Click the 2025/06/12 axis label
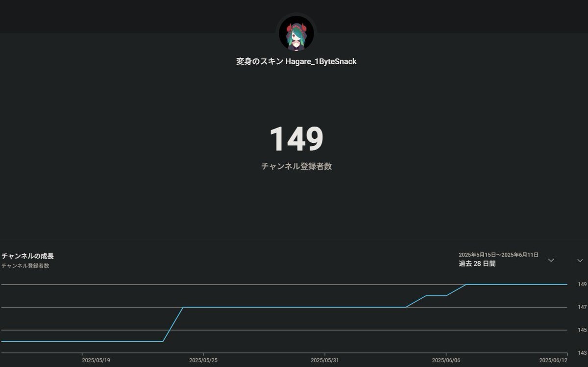 click(x=553, y=360)
